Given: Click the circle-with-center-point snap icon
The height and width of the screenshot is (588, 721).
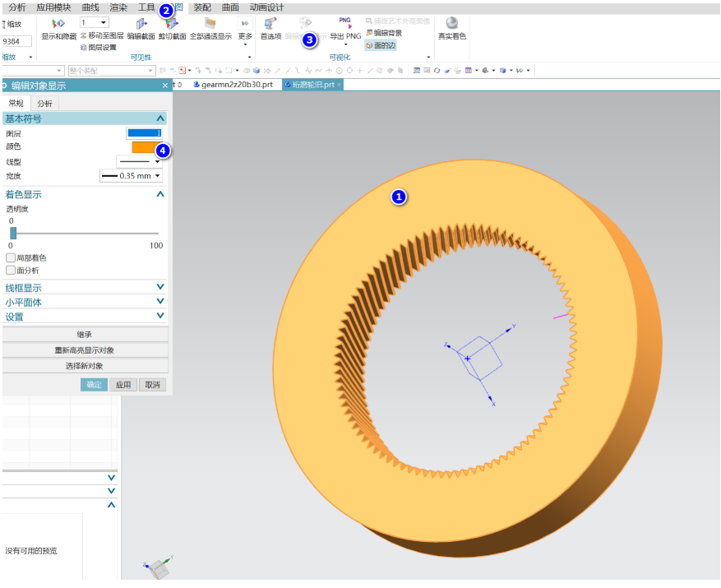Looking at the screenshot, I should [x=340, y=71].
